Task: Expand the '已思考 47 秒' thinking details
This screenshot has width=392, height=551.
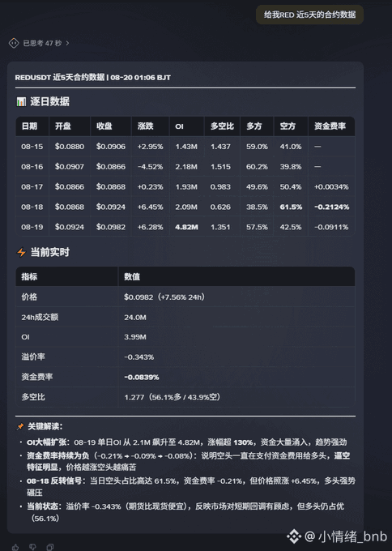Action: [x=46, y=43]
